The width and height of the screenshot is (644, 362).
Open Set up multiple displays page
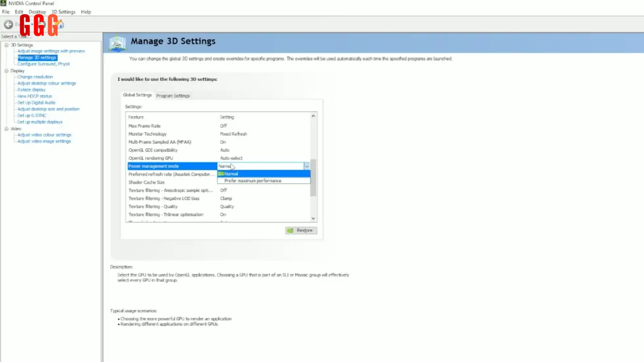click(40, 122)
